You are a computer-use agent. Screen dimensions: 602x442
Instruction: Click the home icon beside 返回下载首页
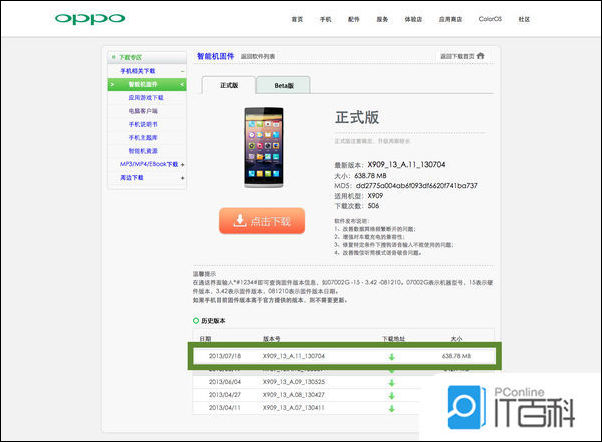pyautogui.click(x=481, y=56)
